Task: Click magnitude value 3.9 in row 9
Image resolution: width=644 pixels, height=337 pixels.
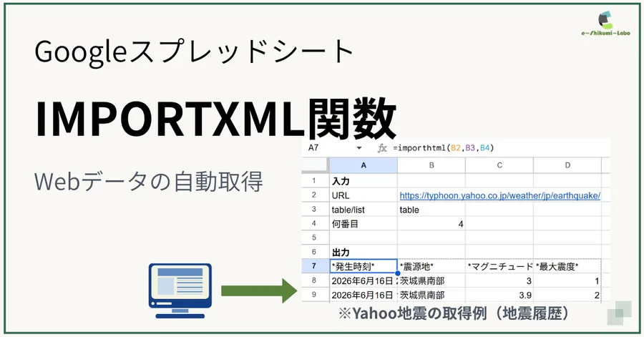Action: 499,295
